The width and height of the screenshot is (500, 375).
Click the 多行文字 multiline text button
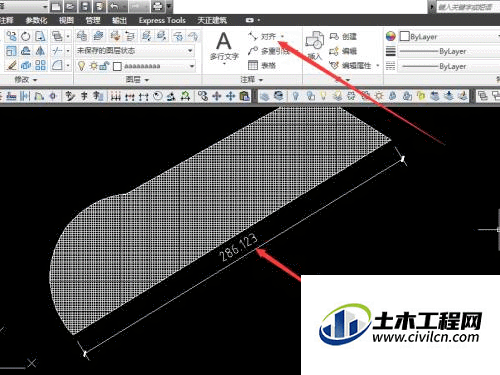point(224,47)
